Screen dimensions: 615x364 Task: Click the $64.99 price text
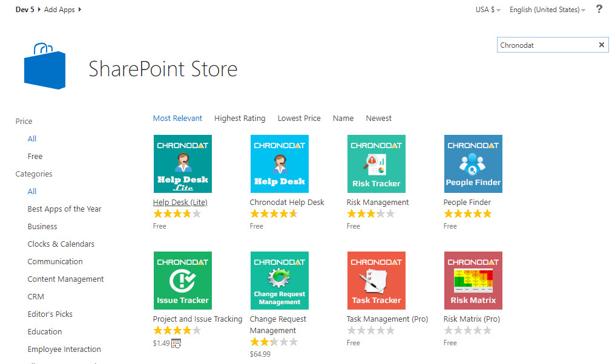point(260,354)
